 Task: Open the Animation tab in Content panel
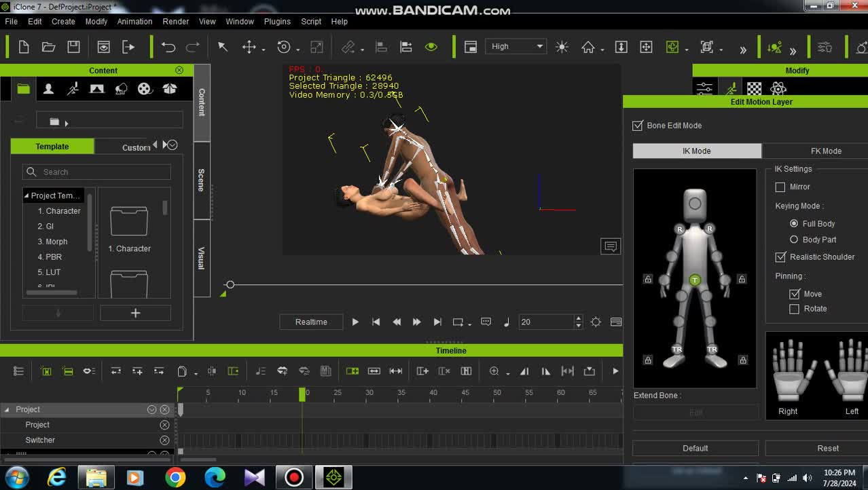pyautogui.click(x=73, y=89)
